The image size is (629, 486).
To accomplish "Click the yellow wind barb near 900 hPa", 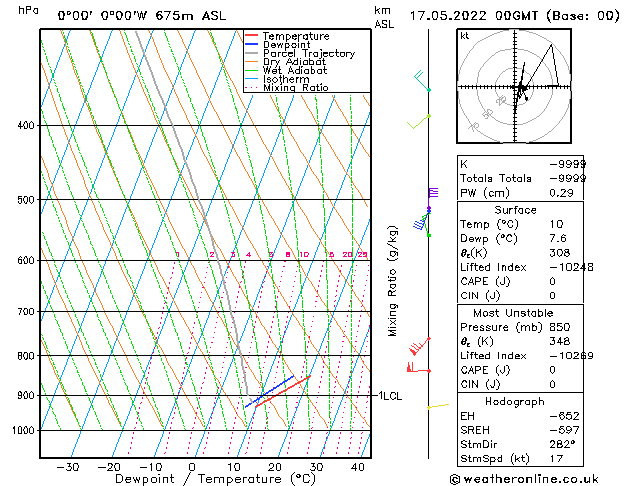I will tap(437, 406).
